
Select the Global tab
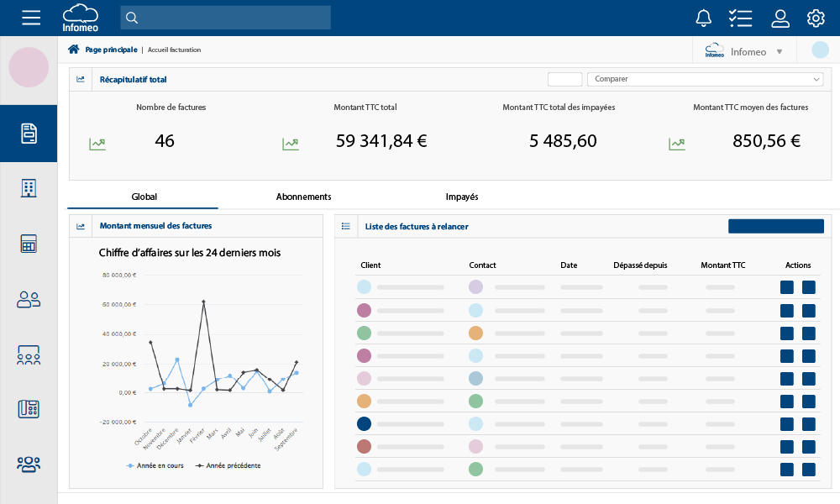pos(144,197)
